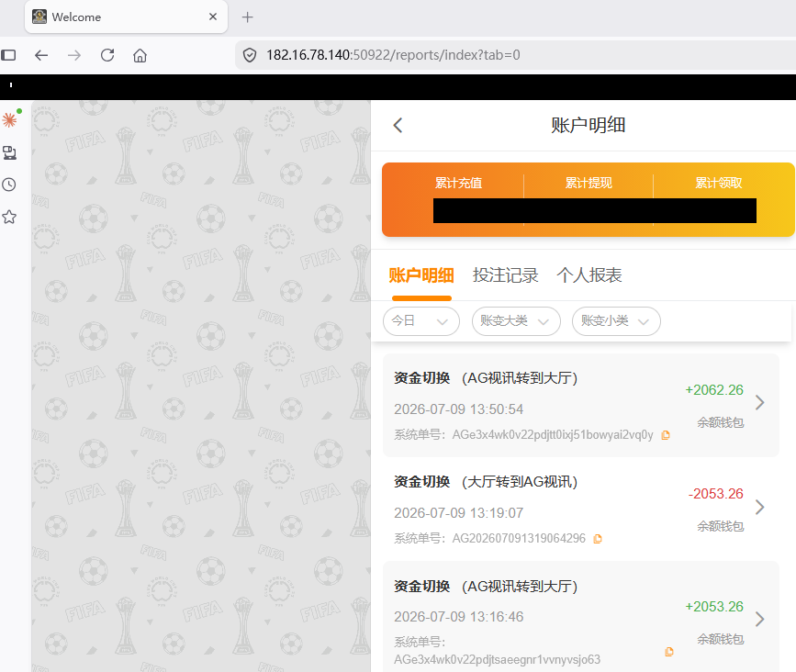Go back from 账户明细 page header
Screen dimensions: 796x672
click(x=398, y=126)
